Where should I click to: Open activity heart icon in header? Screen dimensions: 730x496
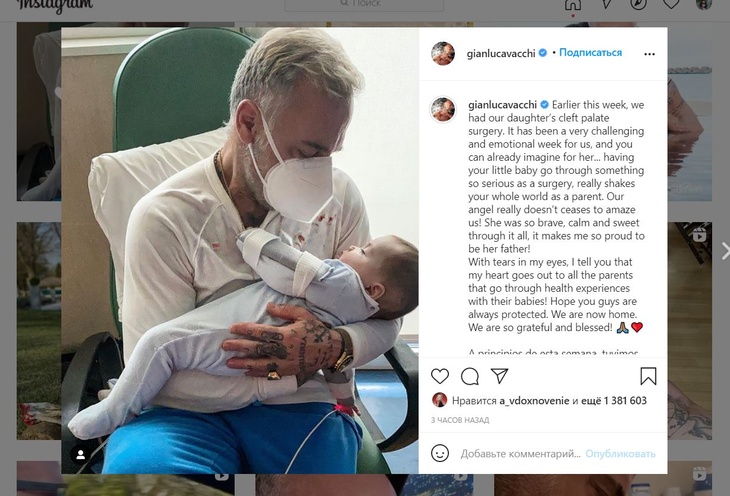tap(671, 4)
